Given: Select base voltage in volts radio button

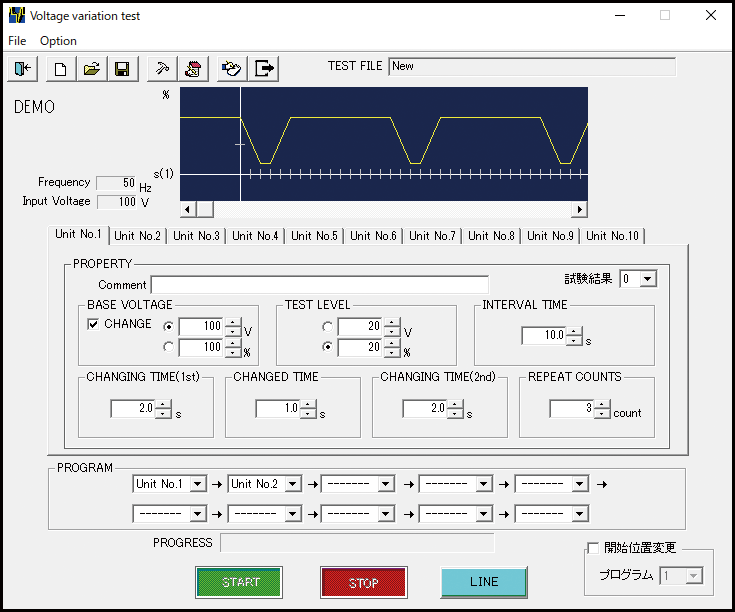Looking at the screenshot, I should (x=169, y=326).
